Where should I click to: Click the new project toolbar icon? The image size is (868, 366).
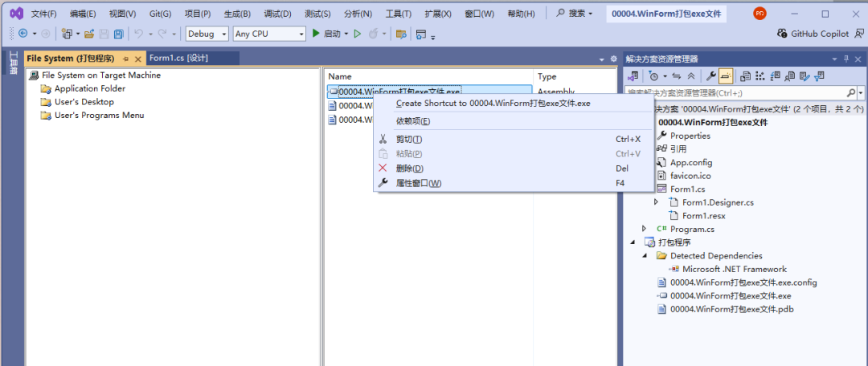click(x=67, y=34)
